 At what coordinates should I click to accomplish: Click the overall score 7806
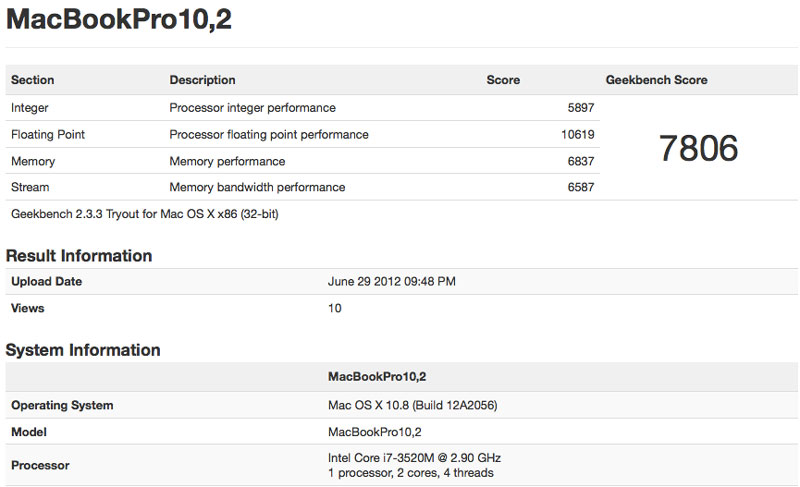(x=698, y=148)
